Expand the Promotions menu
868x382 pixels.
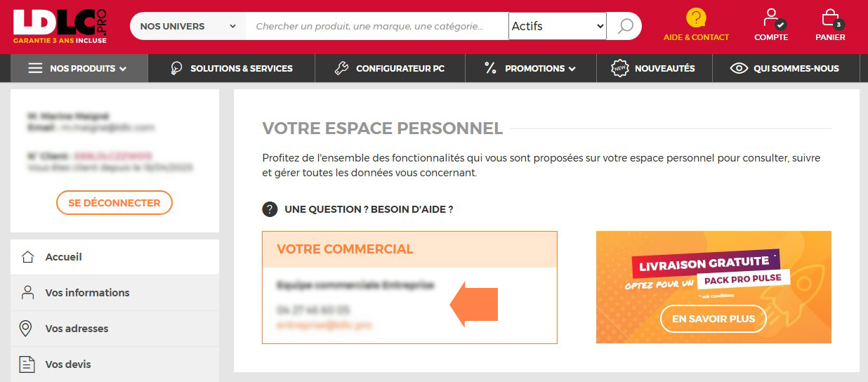coord(530,69)
